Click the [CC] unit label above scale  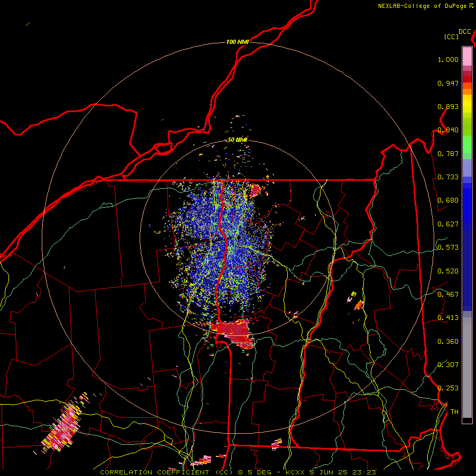click(x=451, y=36)
